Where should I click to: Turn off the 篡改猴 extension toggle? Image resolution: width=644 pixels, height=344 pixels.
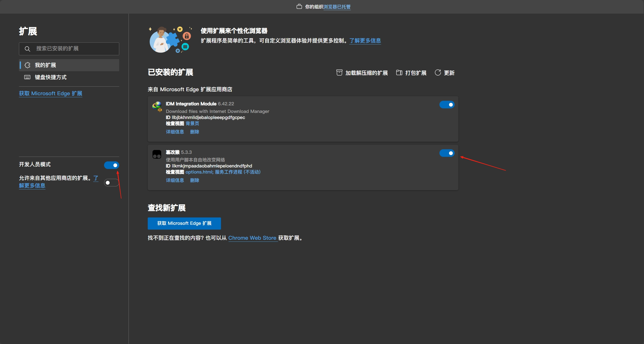(x=447, y=153)
